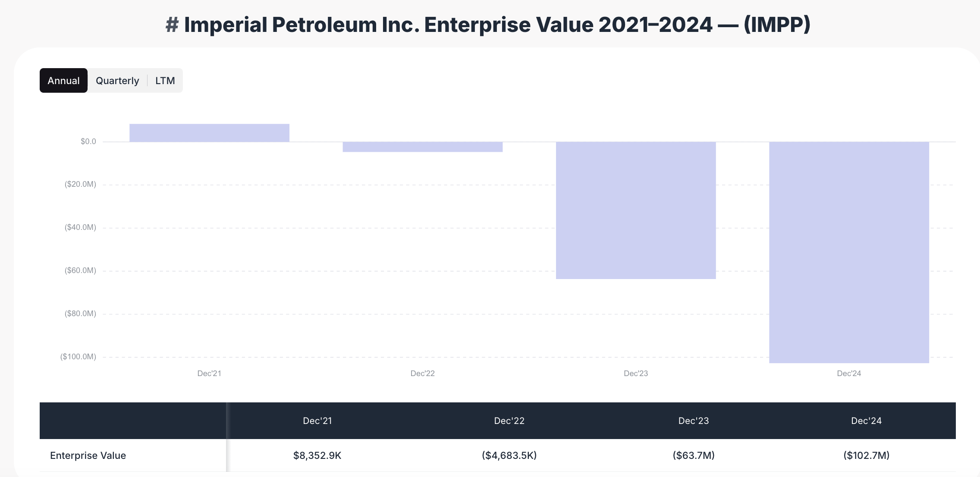Click the Dec'22 table column header
The image size is (980, 477).
509,421
